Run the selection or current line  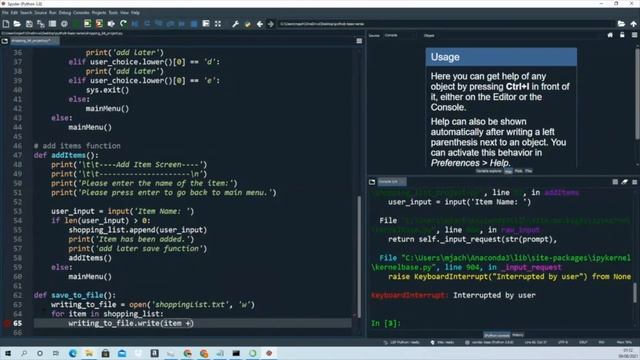coord(111,24)
